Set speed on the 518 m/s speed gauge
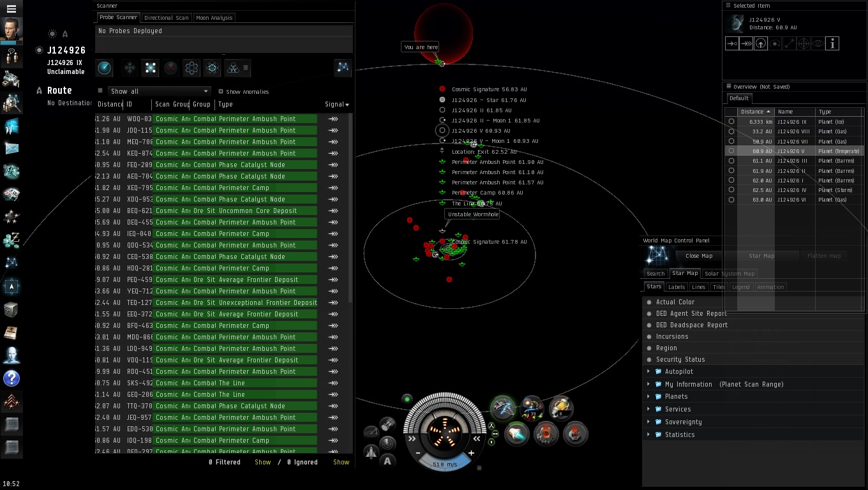The image size is (868, 490). [x=444, y=464]
